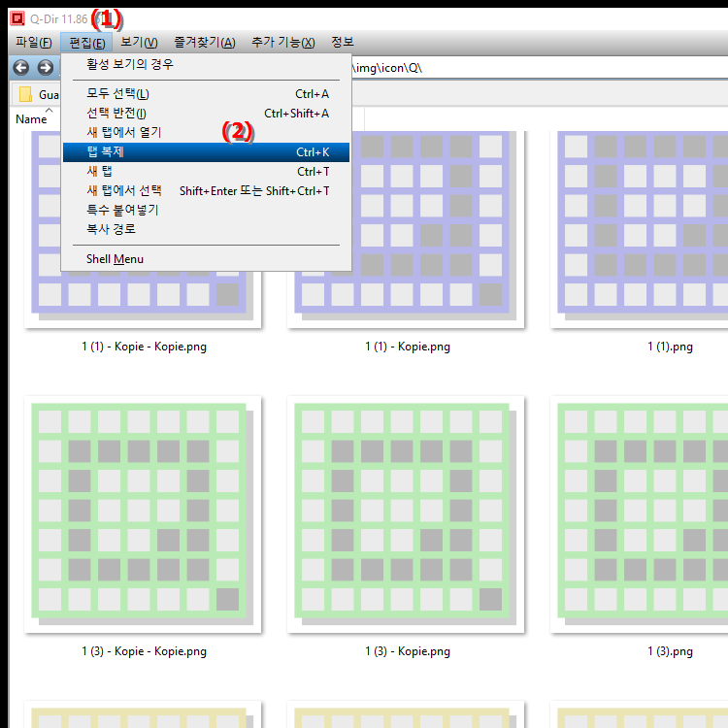Choose 모두 선택(L) from the menu
Viewport: 728px width, 728px height.
(206, 94)
